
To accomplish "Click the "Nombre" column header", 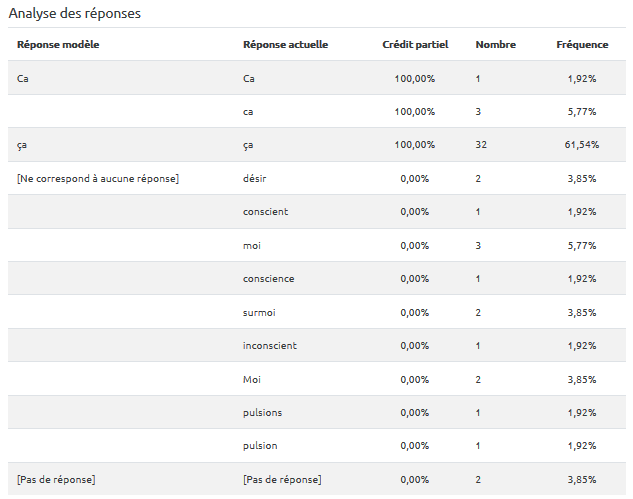I will (x=495, y=45).
